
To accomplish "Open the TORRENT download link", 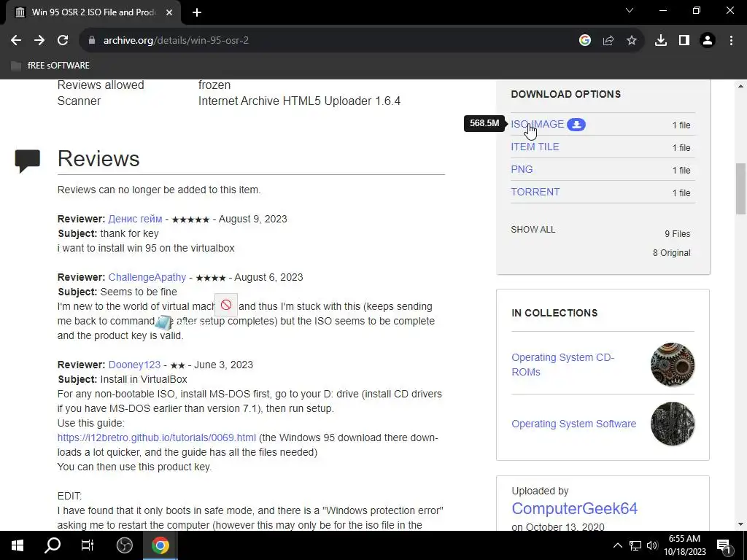I will (535, 192).
